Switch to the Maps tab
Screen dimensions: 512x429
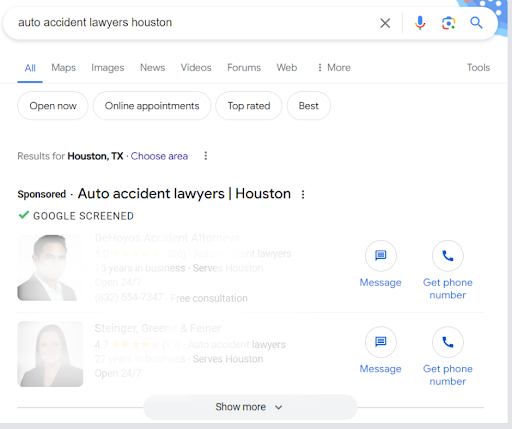coord(63,68)
